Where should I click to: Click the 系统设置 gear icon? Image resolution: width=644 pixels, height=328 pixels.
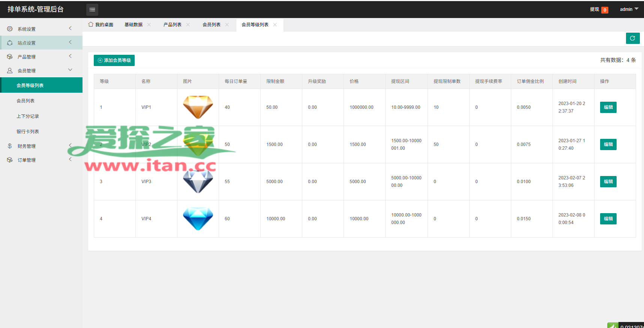click(10, 29)
